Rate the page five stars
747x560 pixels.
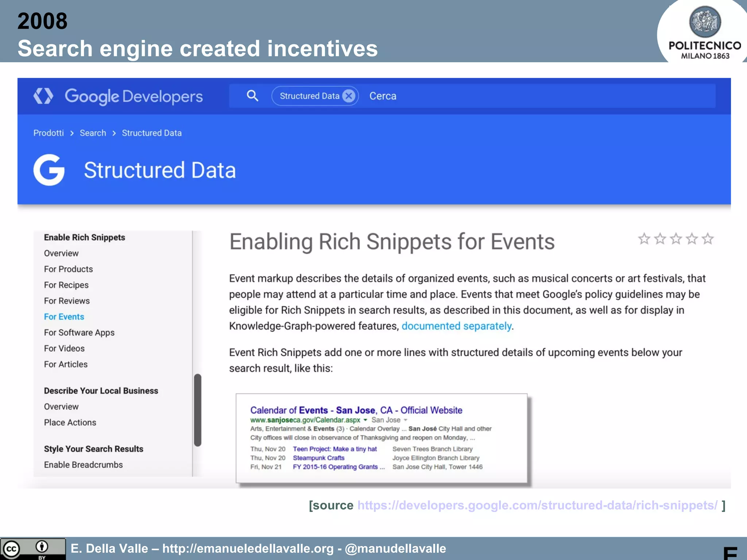pyautogui.click(x=708, y=239)
